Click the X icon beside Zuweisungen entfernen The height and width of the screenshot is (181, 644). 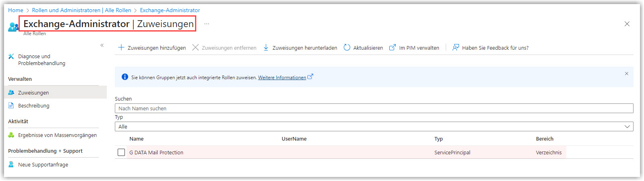(195, 47)
